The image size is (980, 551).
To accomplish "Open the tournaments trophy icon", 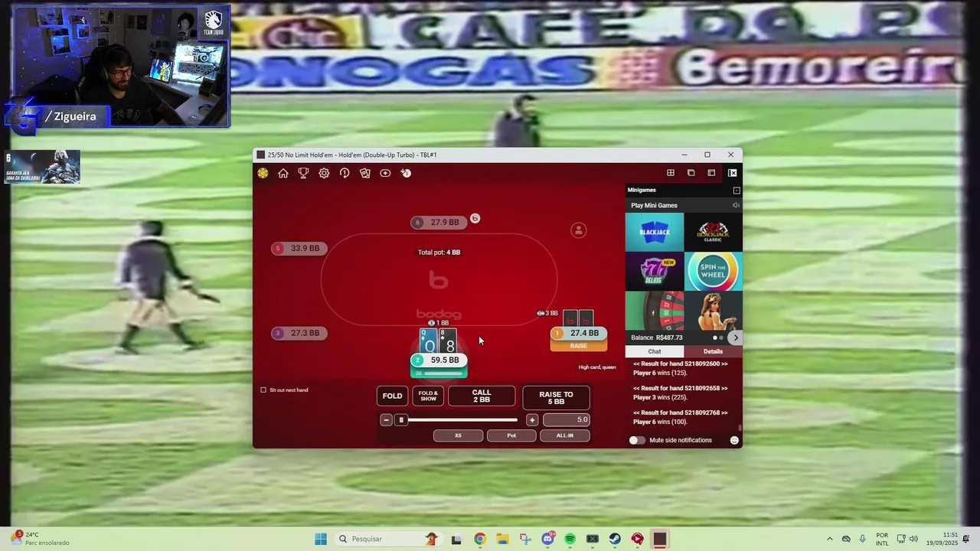I will [x=303, y=173].
